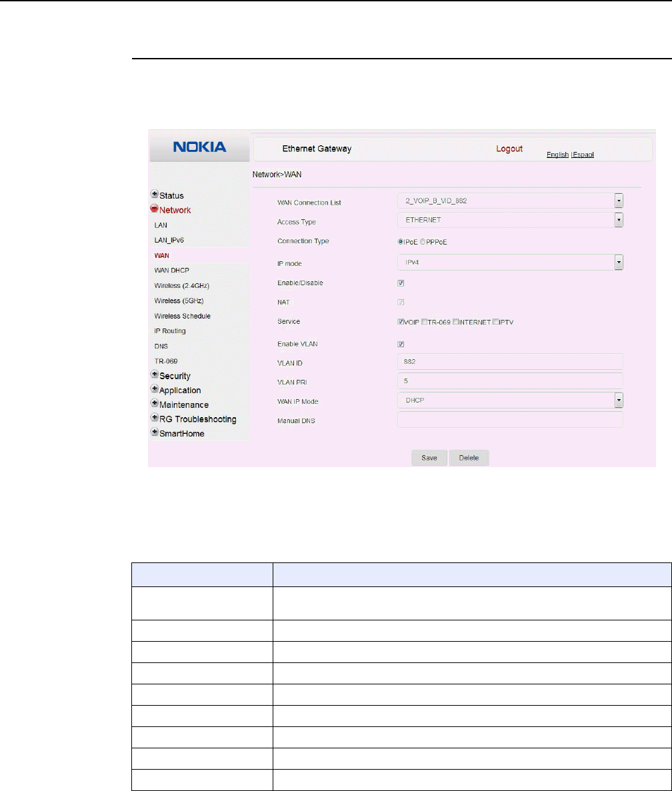Expand the Security section plus icon

[x=155, y=375]
